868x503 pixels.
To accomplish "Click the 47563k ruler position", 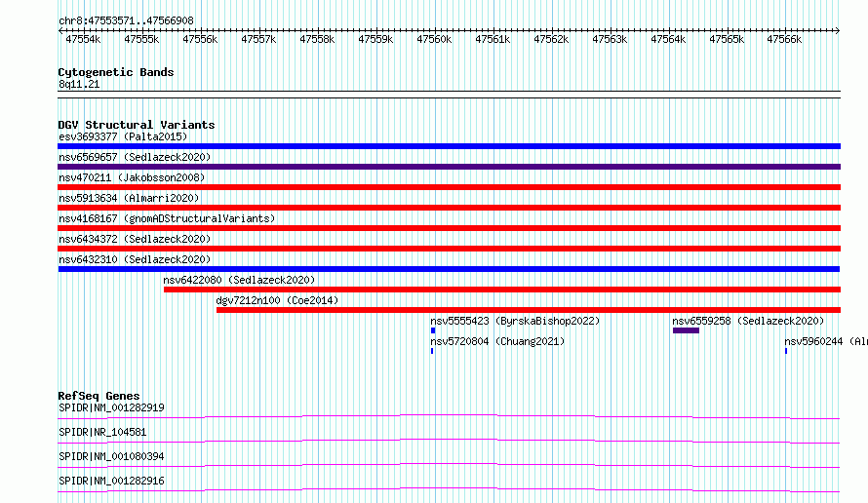I will point(610,39).
